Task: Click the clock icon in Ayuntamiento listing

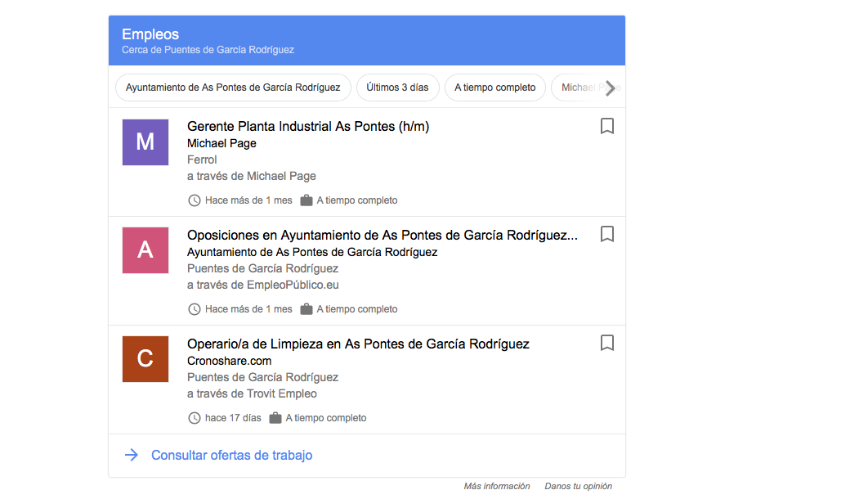Action: [x=195, y=309]
